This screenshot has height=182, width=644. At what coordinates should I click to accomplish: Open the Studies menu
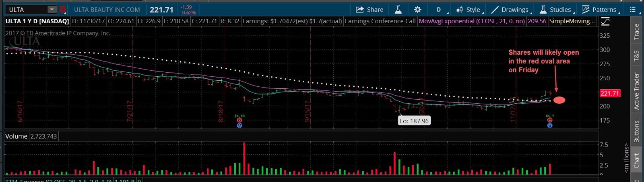(x=556, y=10)
